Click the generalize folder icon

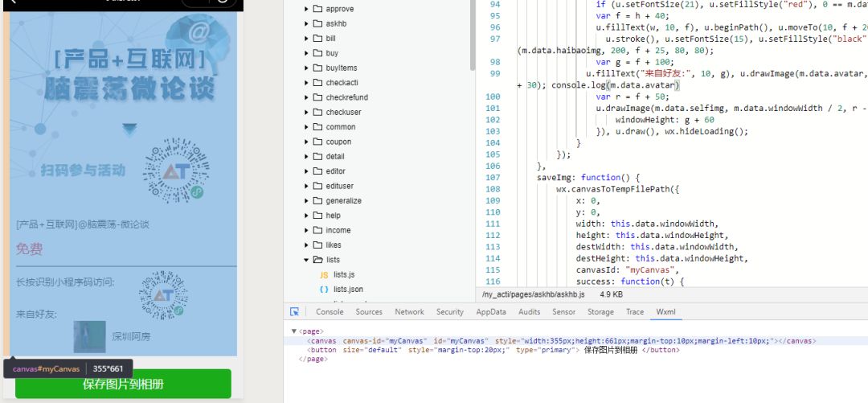(317, 200)
